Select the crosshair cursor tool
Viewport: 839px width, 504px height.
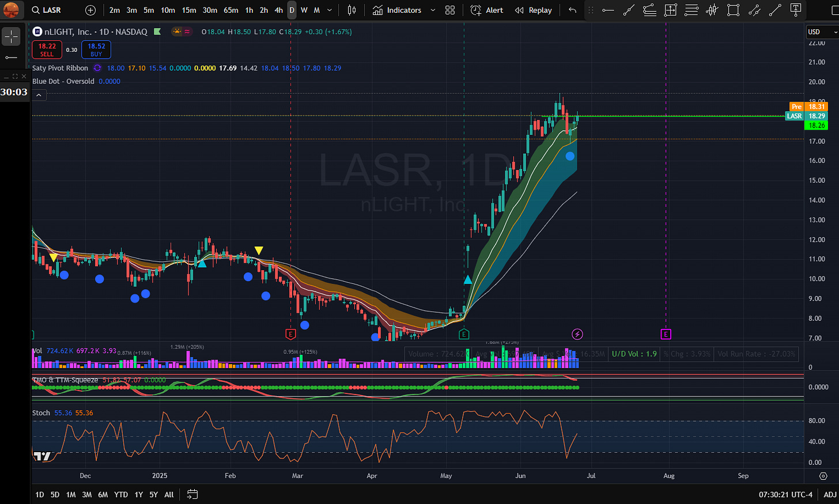click(x=11, y=37)
